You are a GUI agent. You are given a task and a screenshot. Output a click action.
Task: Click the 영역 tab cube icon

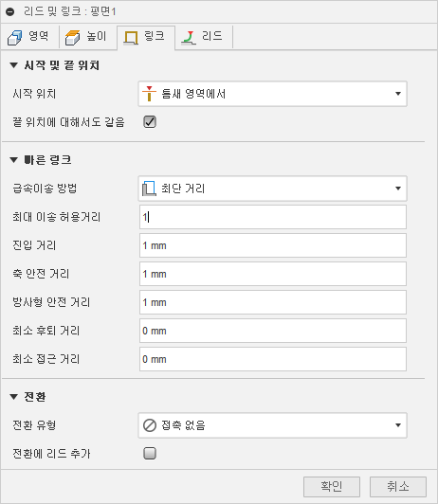tap(15, 38)
